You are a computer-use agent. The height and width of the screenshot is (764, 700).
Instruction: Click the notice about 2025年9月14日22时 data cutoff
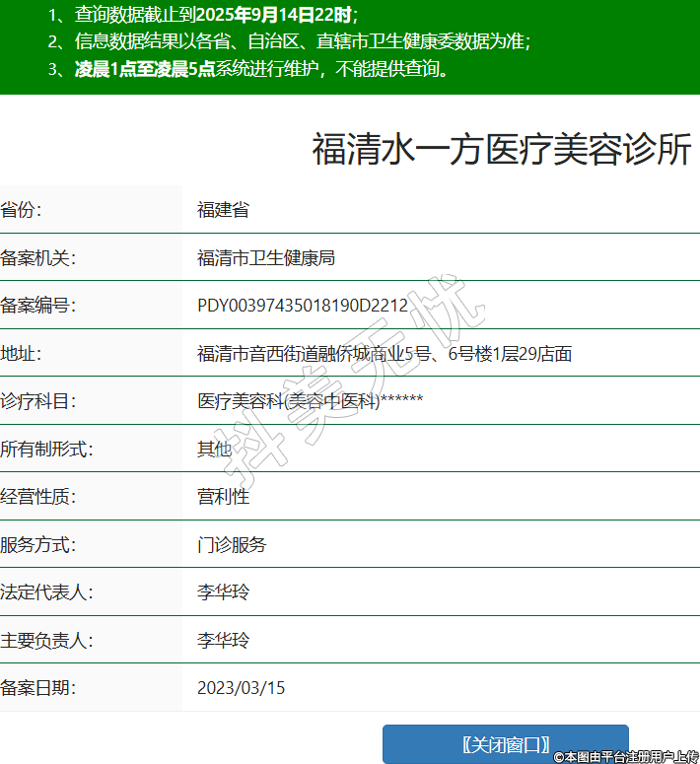click(203, 15)
